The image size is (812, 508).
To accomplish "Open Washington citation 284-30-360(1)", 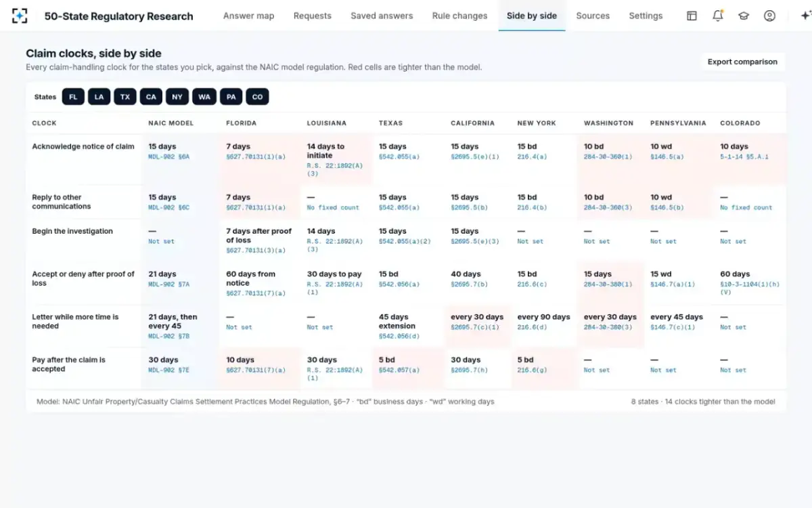I will click(608, 156).
